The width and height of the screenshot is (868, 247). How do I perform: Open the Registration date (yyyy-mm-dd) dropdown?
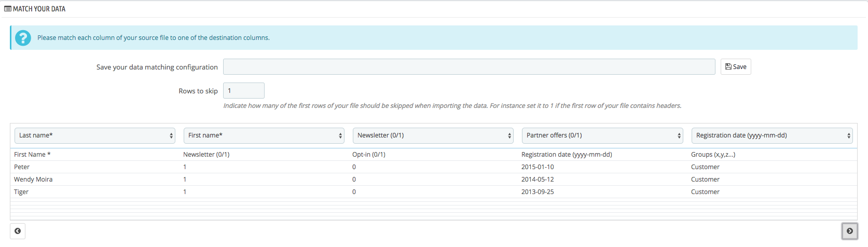(x=772, y=135)
